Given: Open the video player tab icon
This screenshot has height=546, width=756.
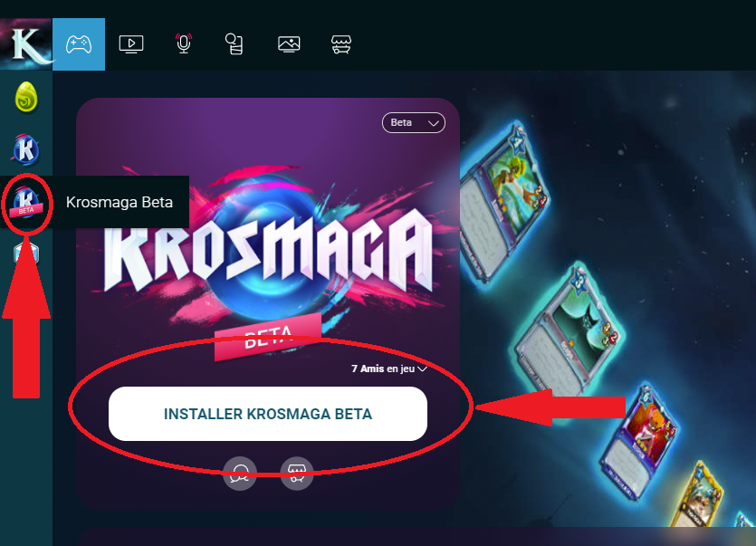Looking at the screenshot, I should pos(131,44).
